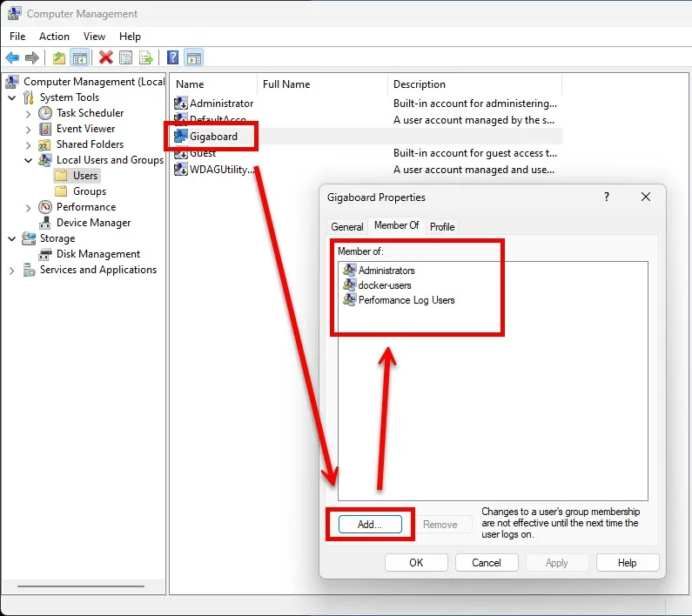This screenshot has height=616, width=692.
Task: Click the Shared Folders icon
Action: [x=44, y=144]
